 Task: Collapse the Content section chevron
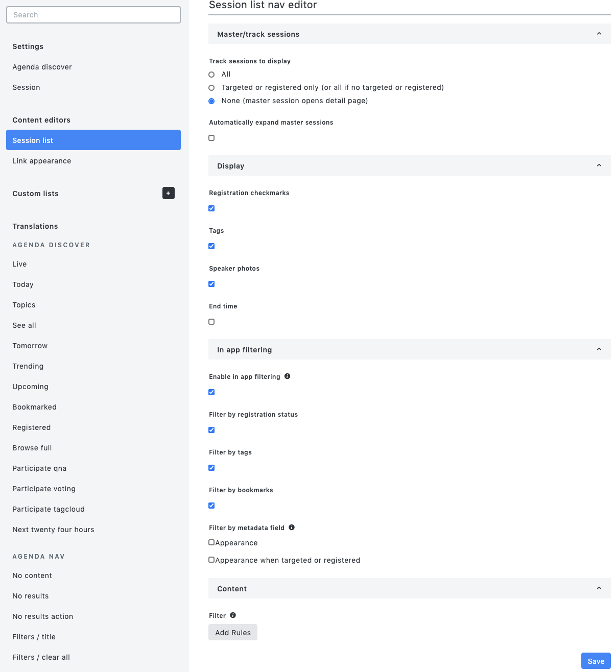click(599, 588)
